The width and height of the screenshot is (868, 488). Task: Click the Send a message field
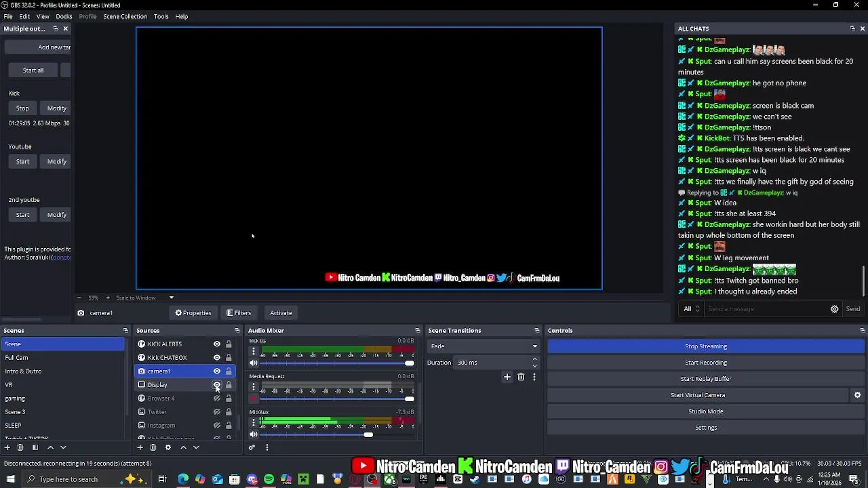766,309
